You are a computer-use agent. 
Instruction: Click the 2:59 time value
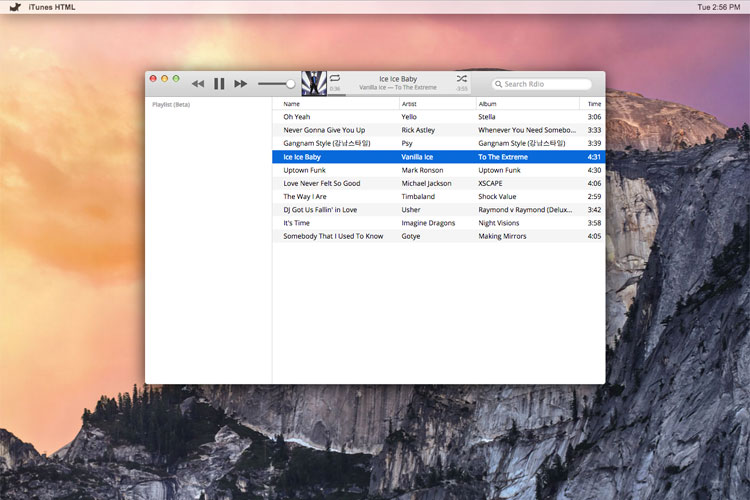coord(594,197)
